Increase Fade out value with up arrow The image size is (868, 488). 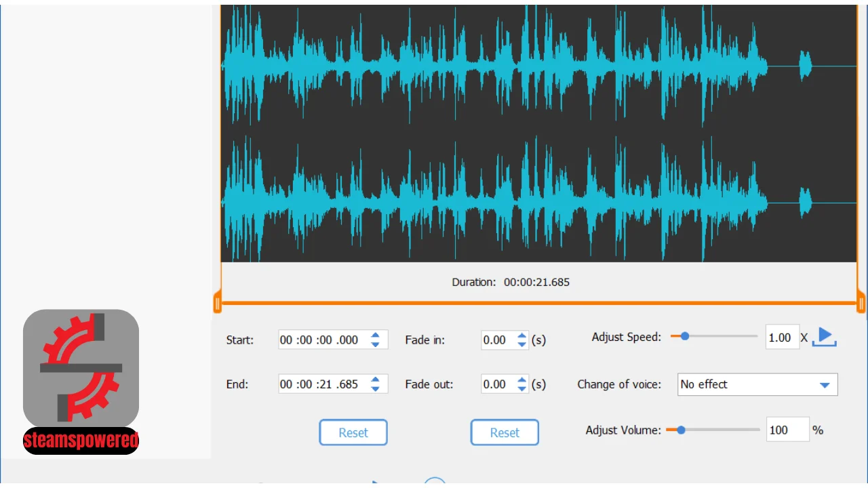(x=521, y=380)
